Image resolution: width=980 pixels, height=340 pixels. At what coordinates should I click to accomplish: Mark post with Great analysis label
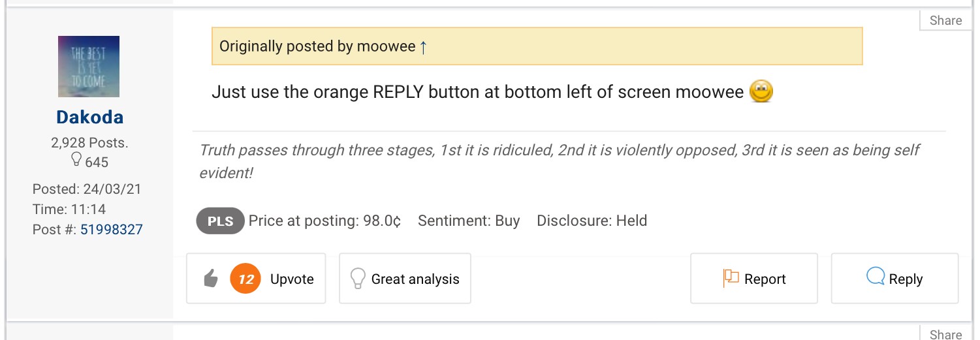tap(415, 279)
